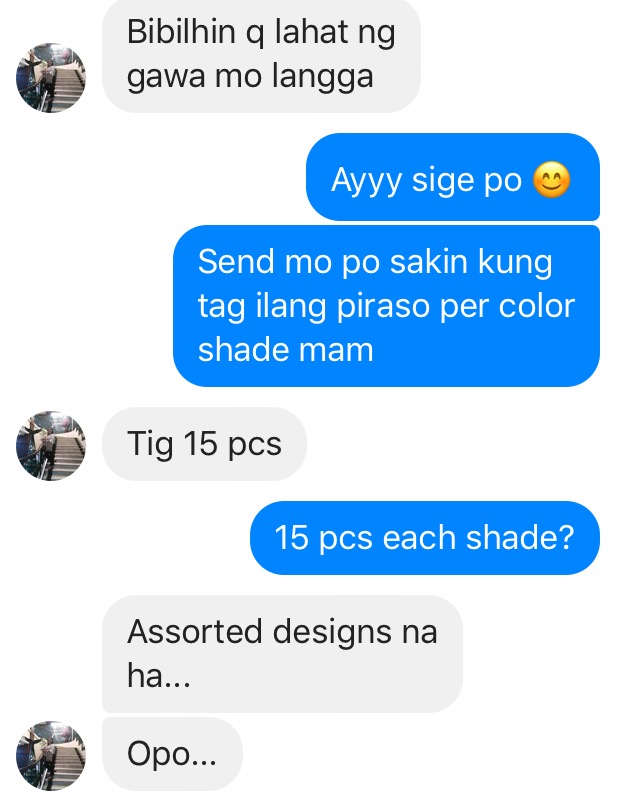Select the 'Opo...' reply bubble
640x792 pixels.
click(172, 754)
